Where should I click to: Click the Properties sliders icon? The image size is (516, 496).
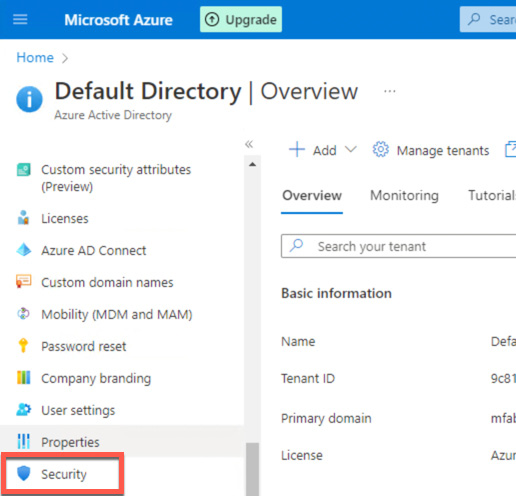[24, 441]
